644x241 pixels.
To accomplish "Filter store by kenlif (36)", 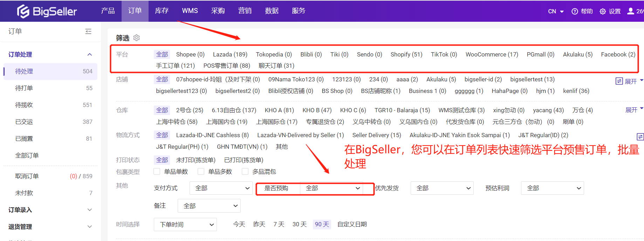I will pos(576,91).
